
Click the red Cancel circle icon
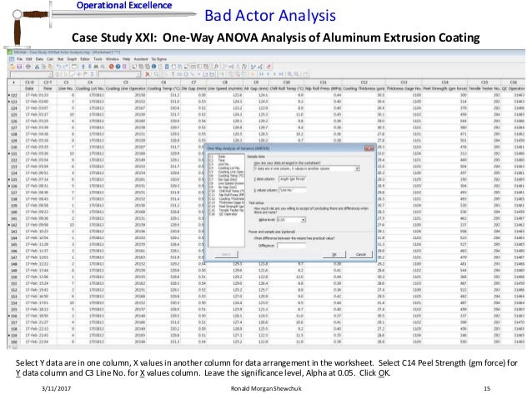(x=111, y=67)
